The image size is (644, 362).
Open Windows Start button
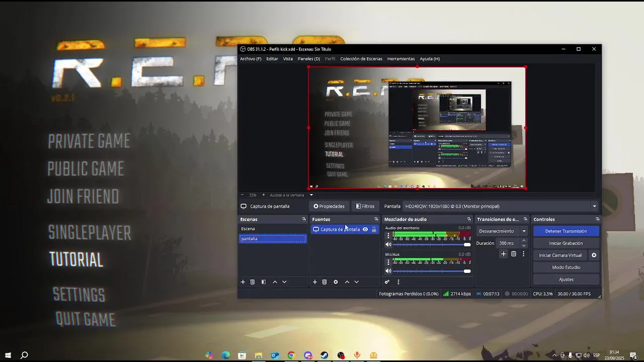(8, 355)
